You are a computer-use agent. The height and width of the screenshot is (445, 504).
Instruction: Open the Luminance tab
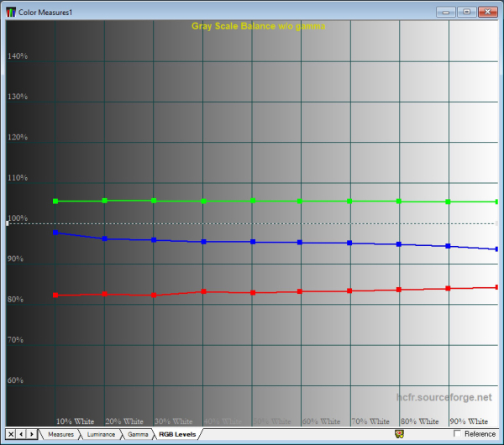(101, 434)
